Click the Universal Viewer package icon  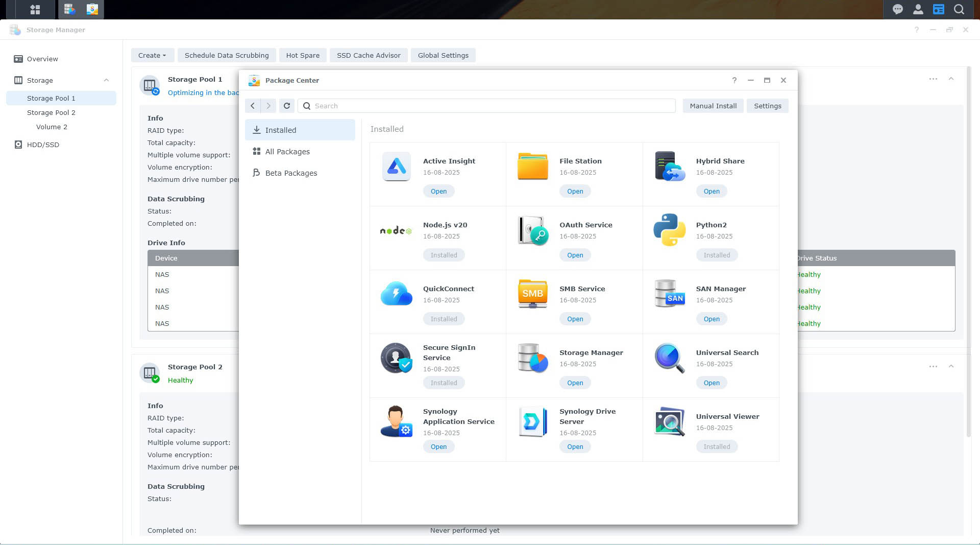(670, 422)
